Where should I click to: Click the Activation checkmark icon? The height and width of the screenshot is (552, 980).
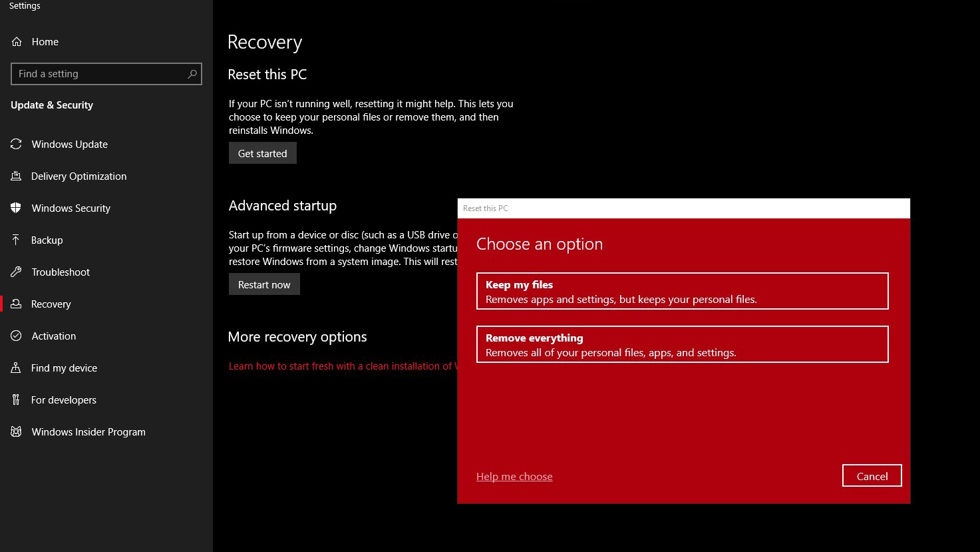pyautogui.click(x=17, y=336)
